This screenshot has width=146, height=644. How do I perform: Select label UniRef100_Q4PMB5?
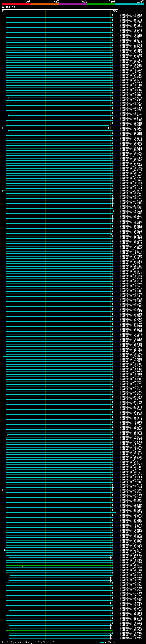131,256
